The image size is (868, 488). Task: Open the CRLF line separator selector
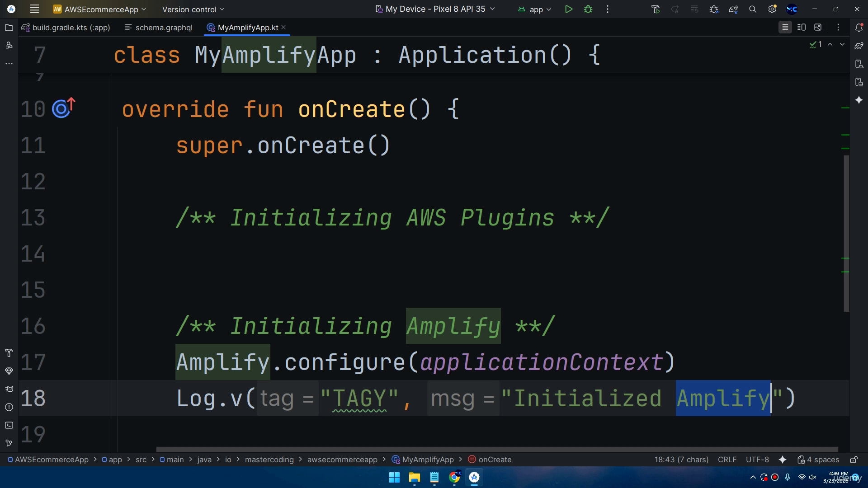click(x=727, y=460)
